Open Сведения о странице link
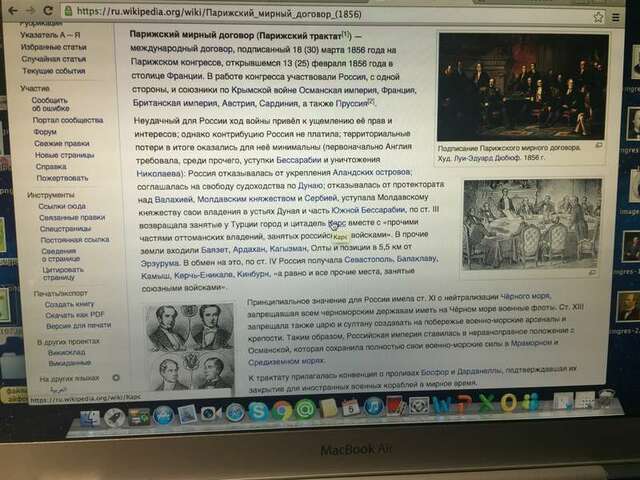The height and width of the screenshot is (480, 640). [61, 255]
